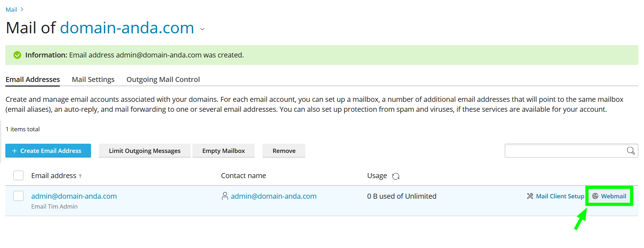The width and height of the screenshot is (644, 248).
Task: Click Create Email Address button
Action: coord(48,151)
